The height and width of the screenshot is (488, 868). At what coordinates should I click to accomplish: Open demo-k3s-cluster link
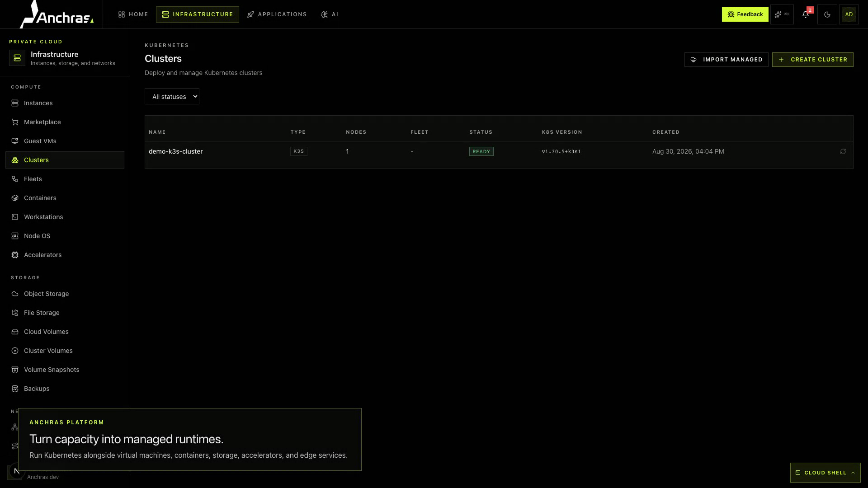click(176, 151)
